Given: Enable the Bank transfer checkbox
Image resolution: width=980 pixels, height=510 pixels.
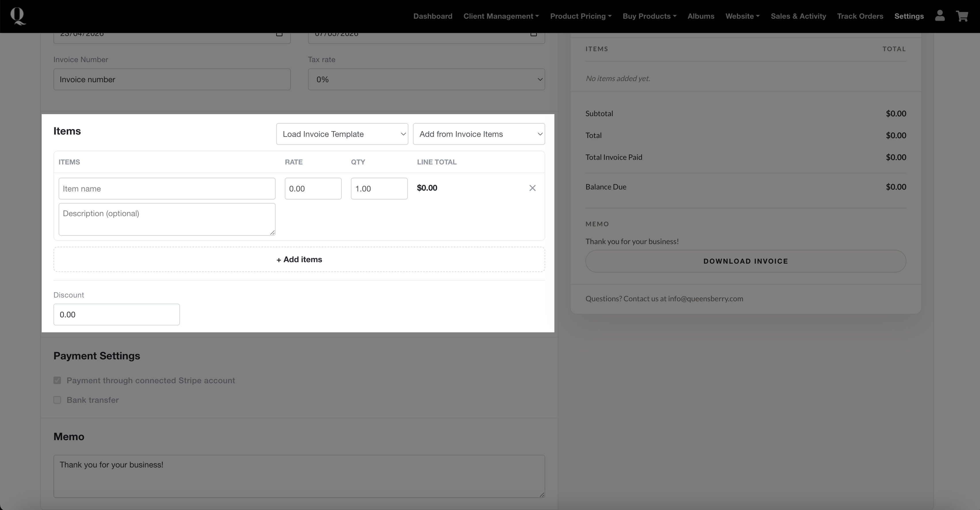Looking at the screenshot, I should [57, 400].
